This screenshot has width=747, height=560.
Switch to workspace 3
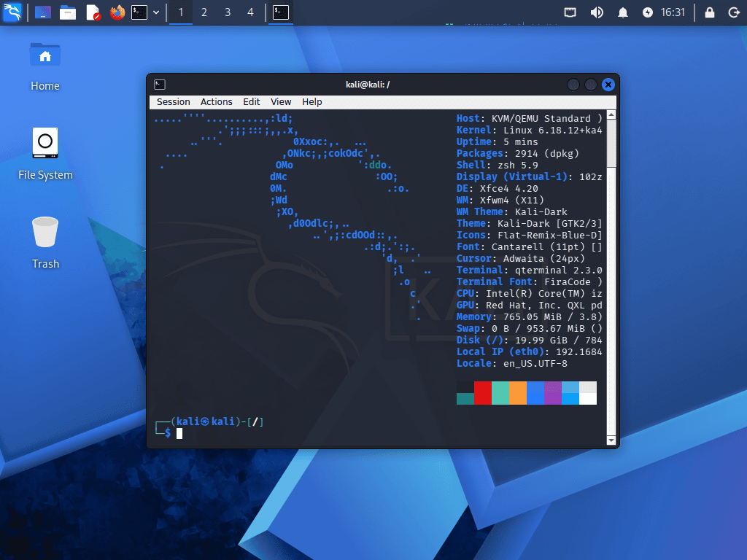tap(228, 12)
